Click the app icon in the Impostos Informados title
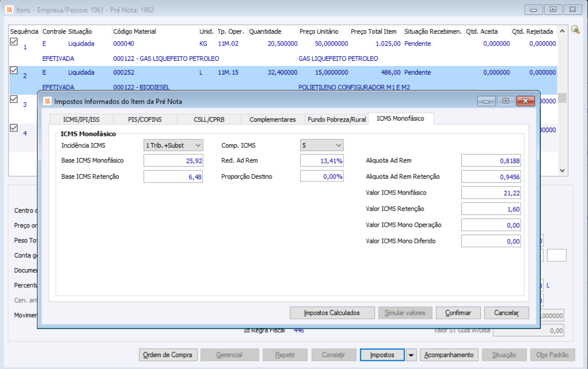This screenshot has width=588, height=369. coord(47,101)
